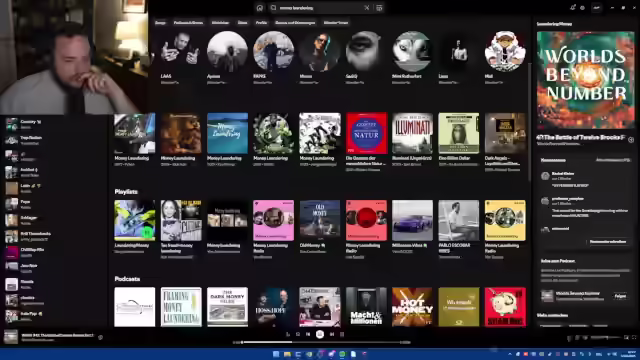Filter results by Songs

(160, 23)
